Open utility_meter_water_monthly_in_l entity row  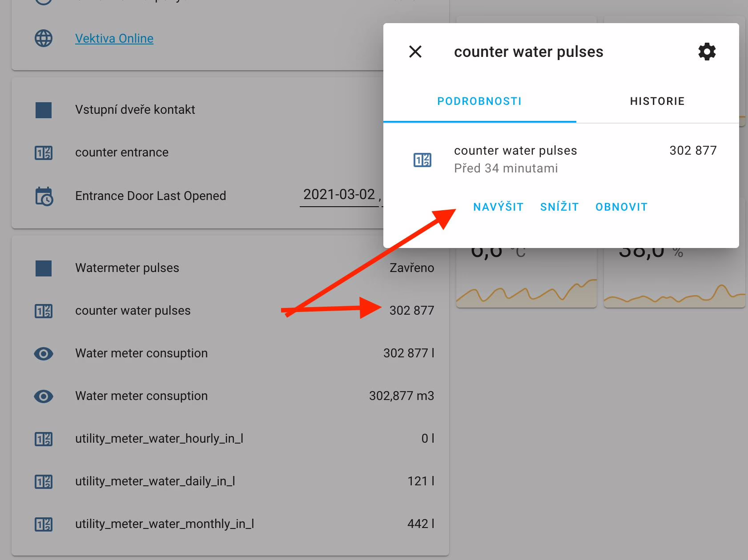click(x=165, y=524)
